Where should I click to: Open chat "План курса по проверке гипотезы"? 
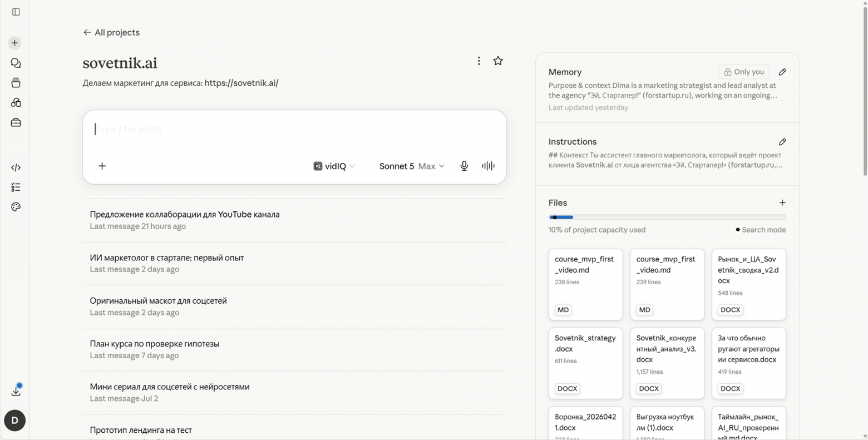(294, 349)
